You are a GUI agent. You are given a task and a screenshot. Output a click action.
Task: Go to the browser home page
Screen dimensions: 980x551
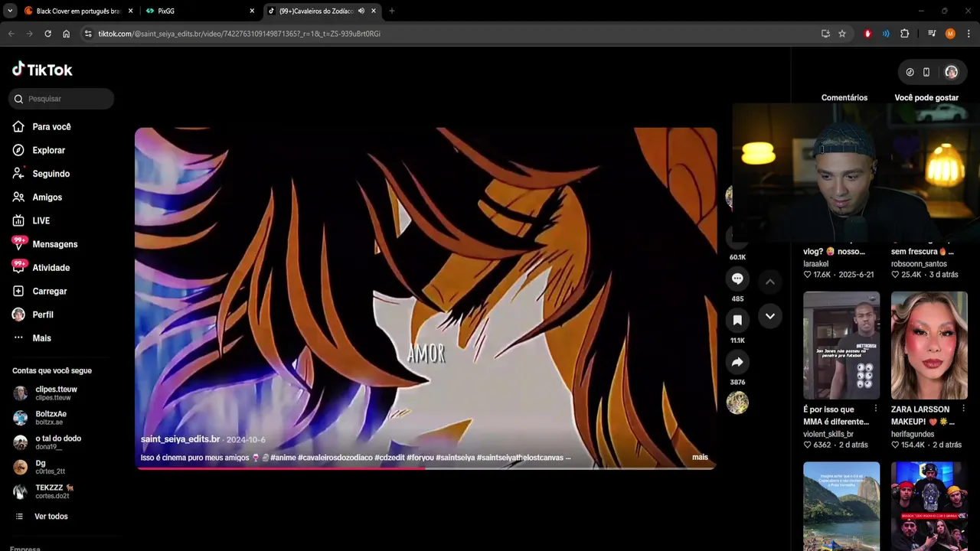pos(67,34)
